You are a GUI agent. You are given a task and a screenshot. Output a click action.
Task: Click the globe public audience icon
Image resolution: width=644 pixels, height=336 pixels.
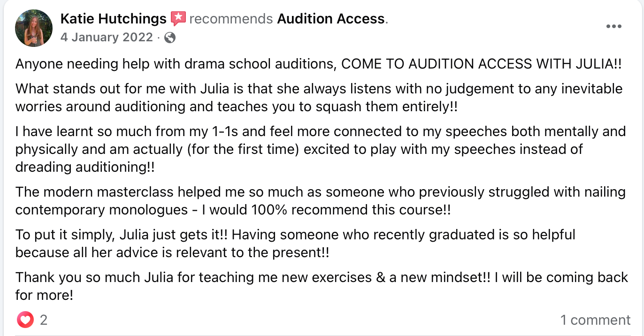pyautogui.click(x=170, y=38)
